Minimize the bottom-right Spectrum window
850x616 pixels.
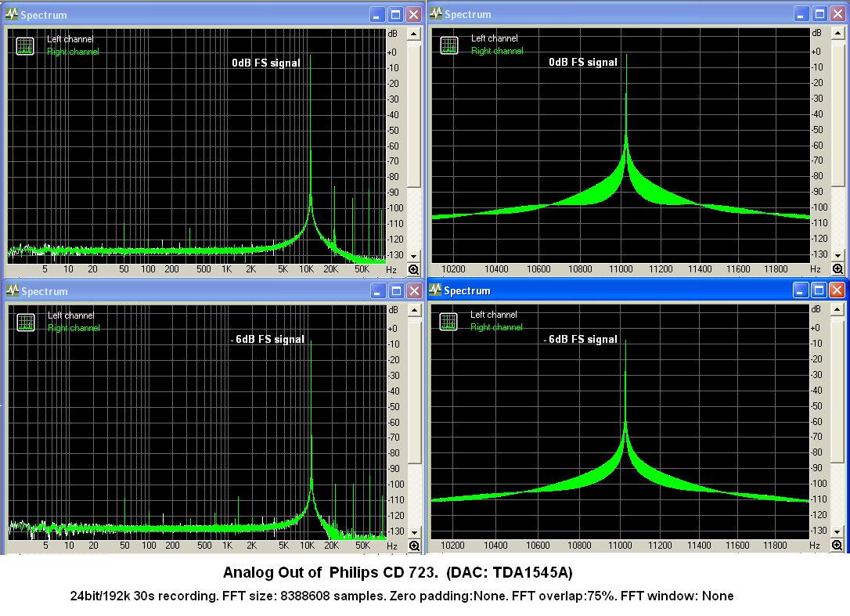(x=801, y=290)
